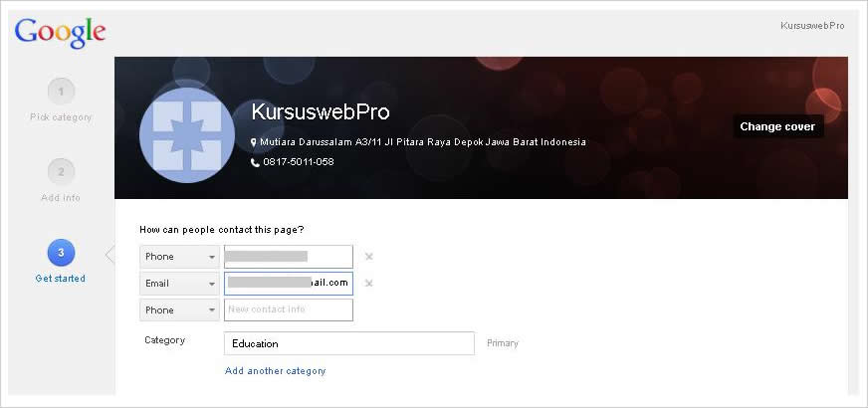Open the Email contact type dropdown
The width and height of the screenshot is (868, 408).
(x=179, y=284)
